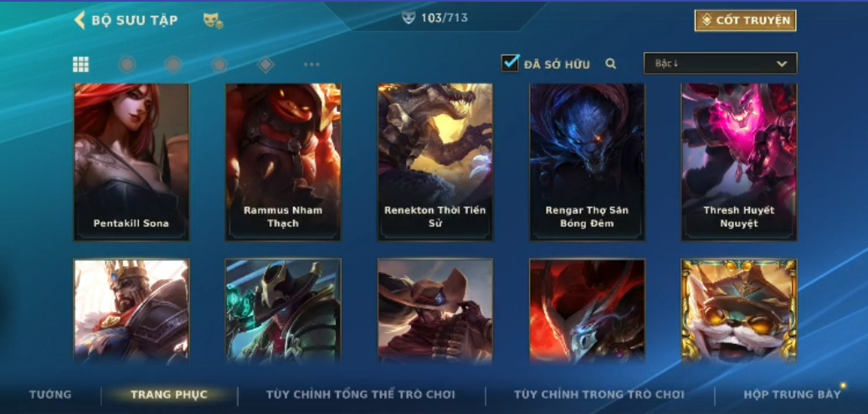
Task: Select the round tier filter icon
Action: pyautogui.click(x=127, y=64)
